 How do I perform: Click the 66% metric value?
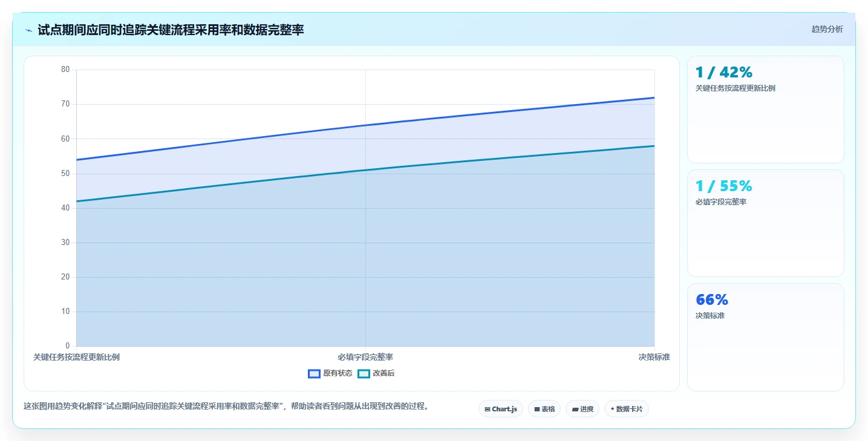712,300
